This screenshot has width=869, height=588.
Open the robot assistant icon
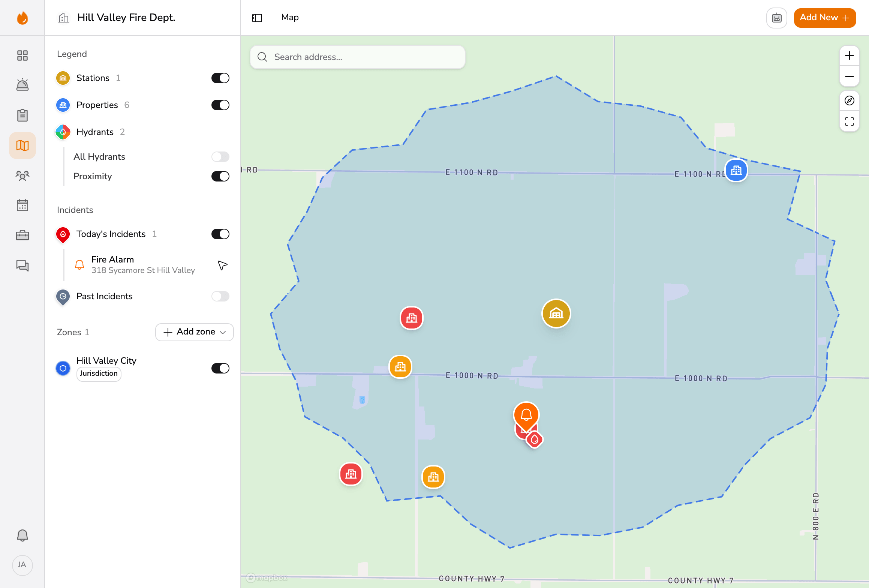(x=777, y=18)
